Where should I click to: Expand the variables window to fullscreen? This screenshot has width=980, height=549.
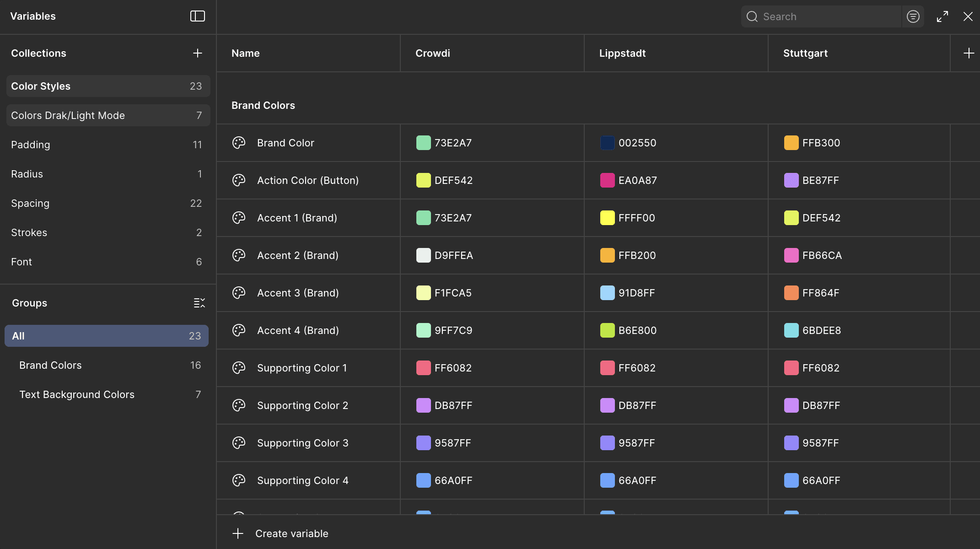point(942,17)
